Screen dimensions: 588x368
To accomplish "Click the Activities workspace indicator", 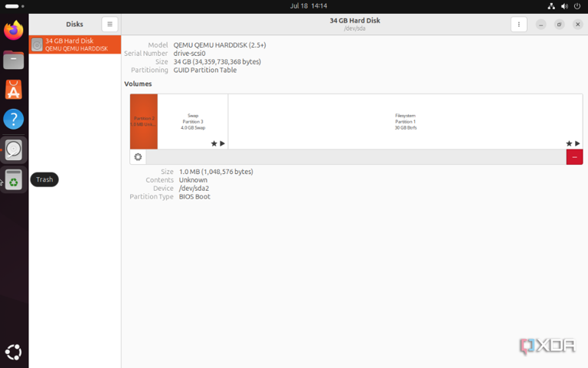I will coord(15,6).
